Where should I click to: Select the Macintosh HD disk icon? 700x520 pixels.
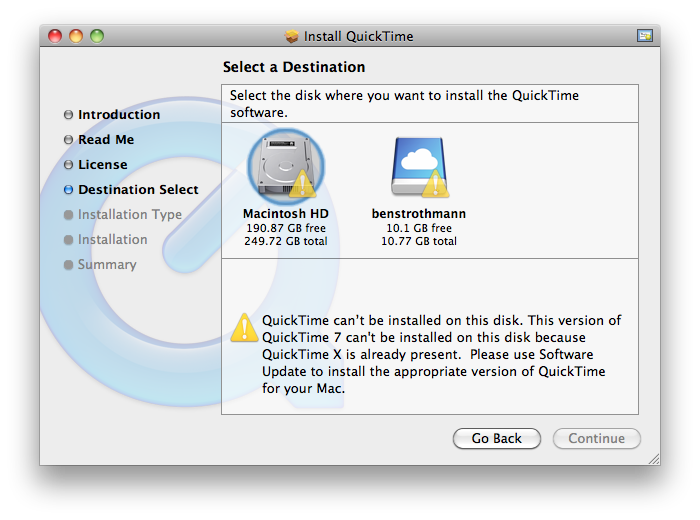[286, 166]
